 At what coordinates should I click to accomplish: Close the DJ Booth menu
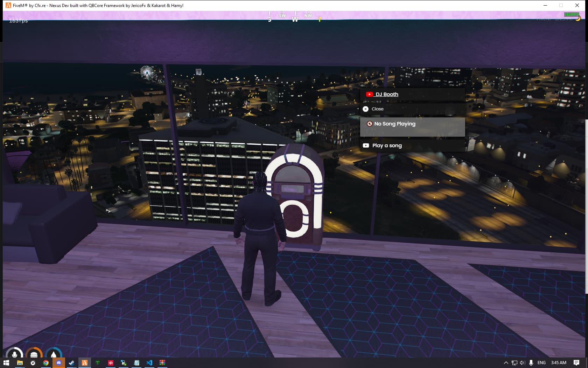(x=412, y=109)
